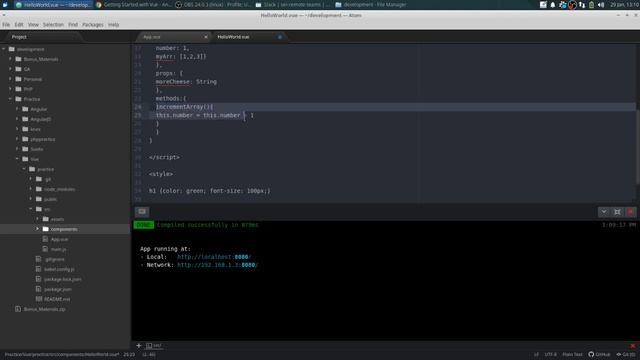640x360 pixels.
Task: Expand the selected components folder
Action: (38, 229)
